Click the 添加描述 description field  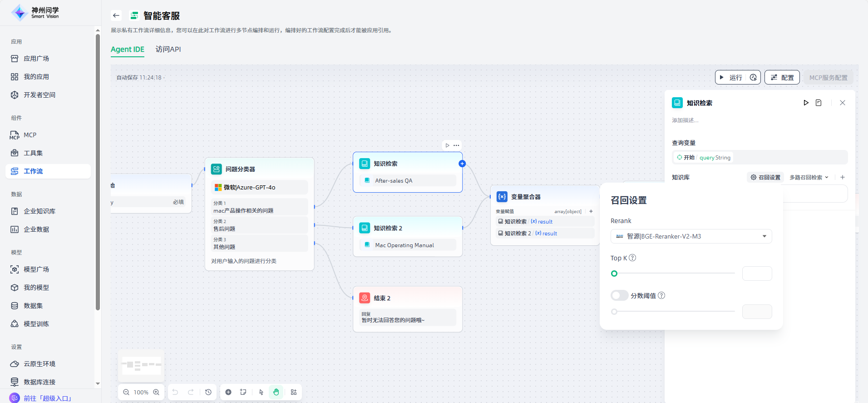[685, 120]
